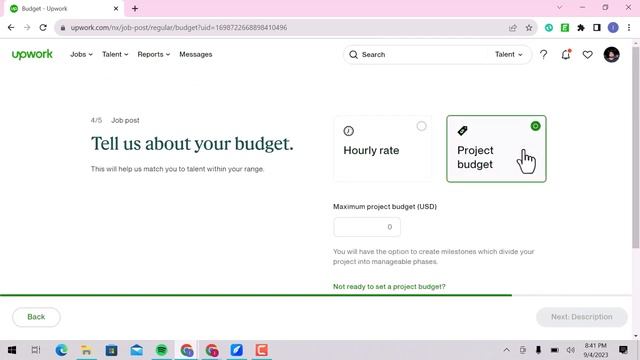Reload the current page

43,28
